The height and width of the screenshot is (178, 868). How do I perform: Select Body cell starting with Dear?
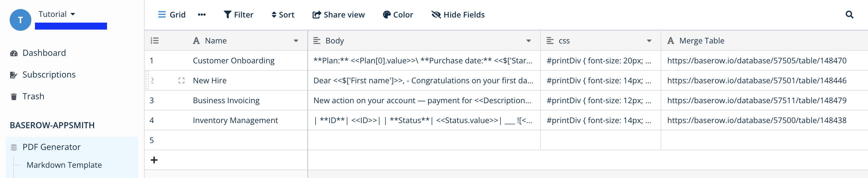click(424, 81)
